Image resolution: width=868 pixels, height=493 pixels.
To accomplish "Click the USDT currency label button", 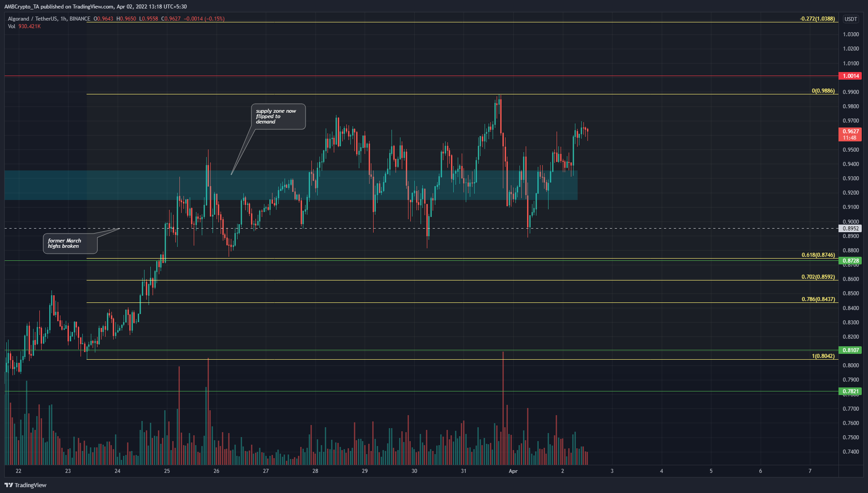I will (x=851, y=19).
